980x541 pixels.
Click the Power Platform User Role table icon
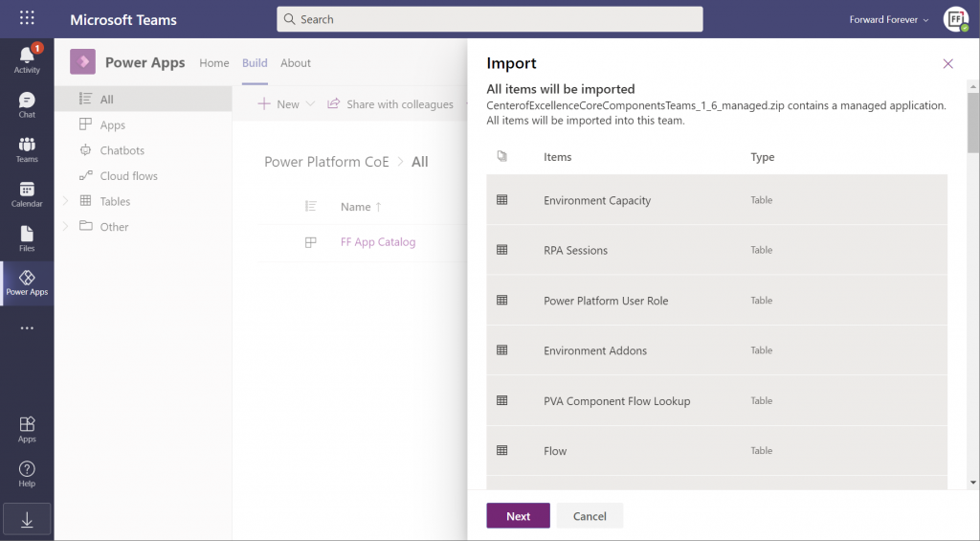tap(501, 300)
